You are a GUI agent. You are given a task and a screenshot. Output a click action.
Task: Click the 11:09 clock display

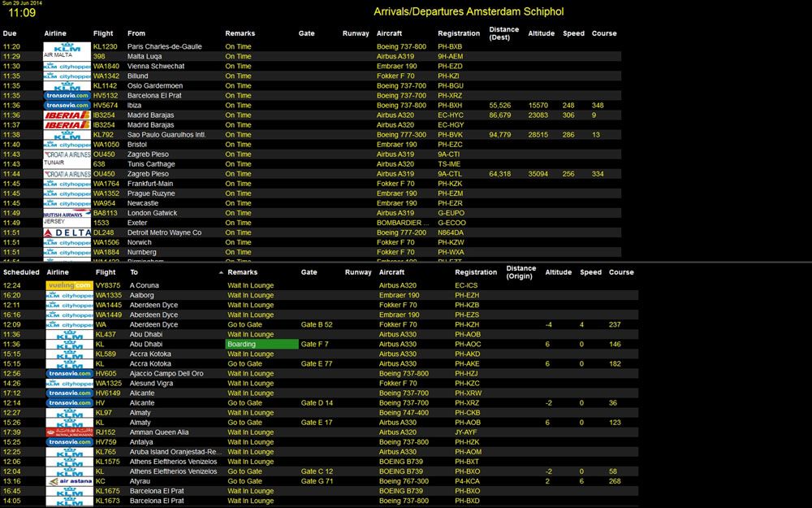click(x=22, y=13)
